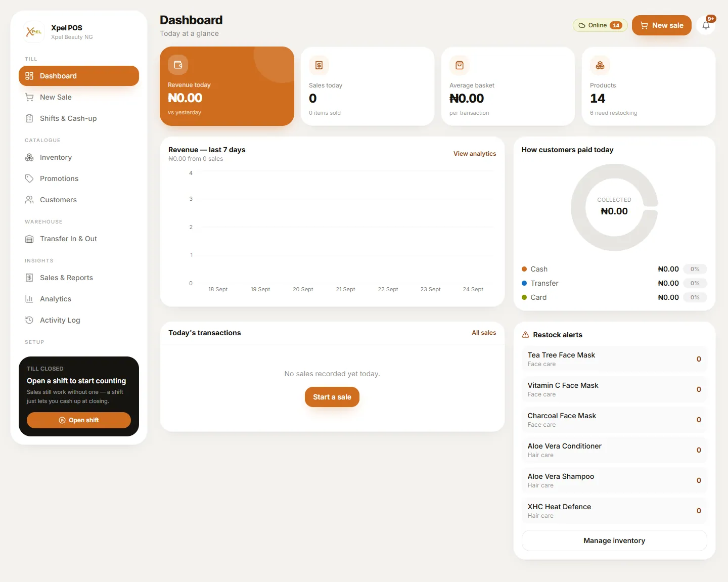Select Customers in sidebar
The image size is (728, 582).
[x=79, y=200]
